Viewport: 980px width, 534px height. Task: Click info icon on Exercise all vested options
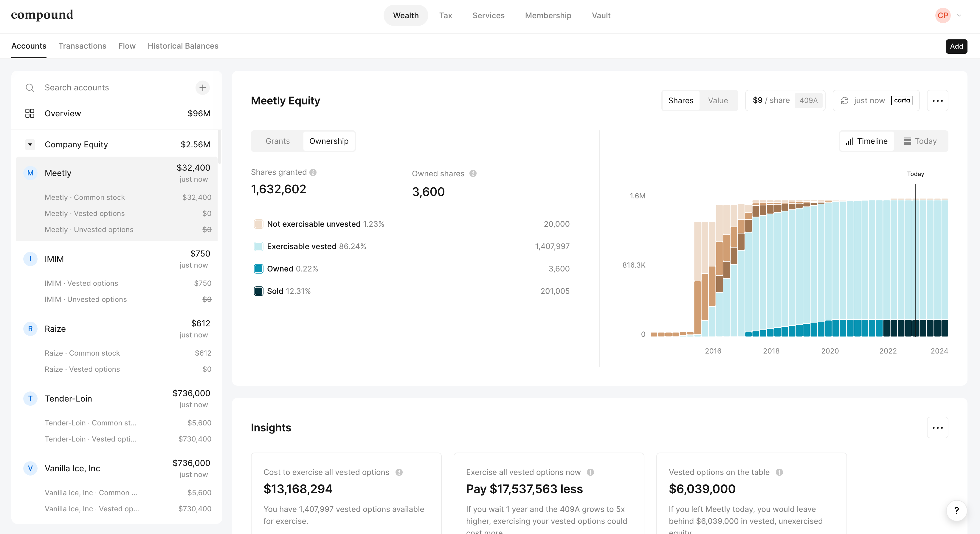pyautogui.click(x=590, y=472)
